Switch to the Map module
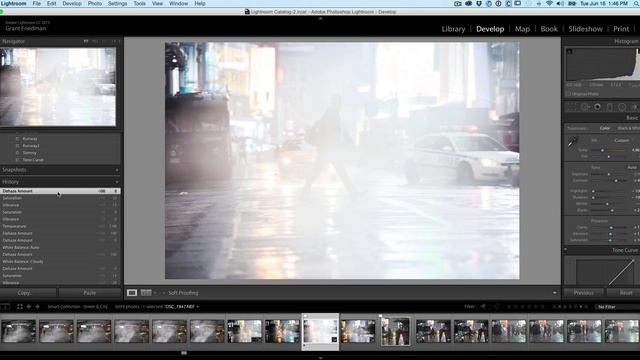Viewport: 640px width, 360px height. pos(522,29)
